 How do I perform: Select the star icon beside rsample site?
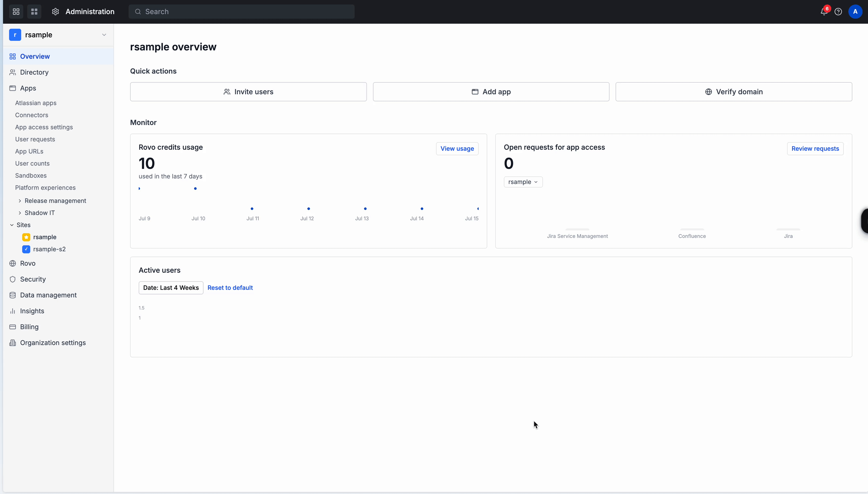26,237
